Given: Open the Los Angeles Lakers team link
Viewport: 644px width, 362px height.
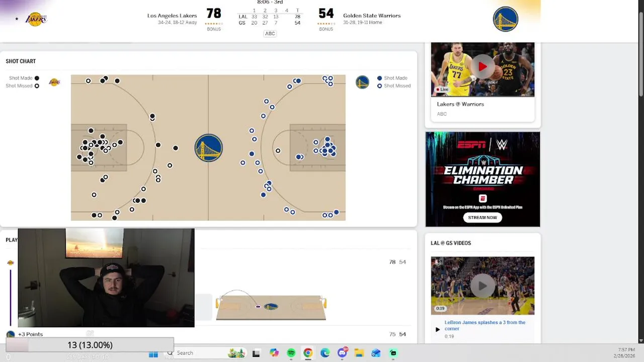Looking at the screenshot, I should coord(172,16).
